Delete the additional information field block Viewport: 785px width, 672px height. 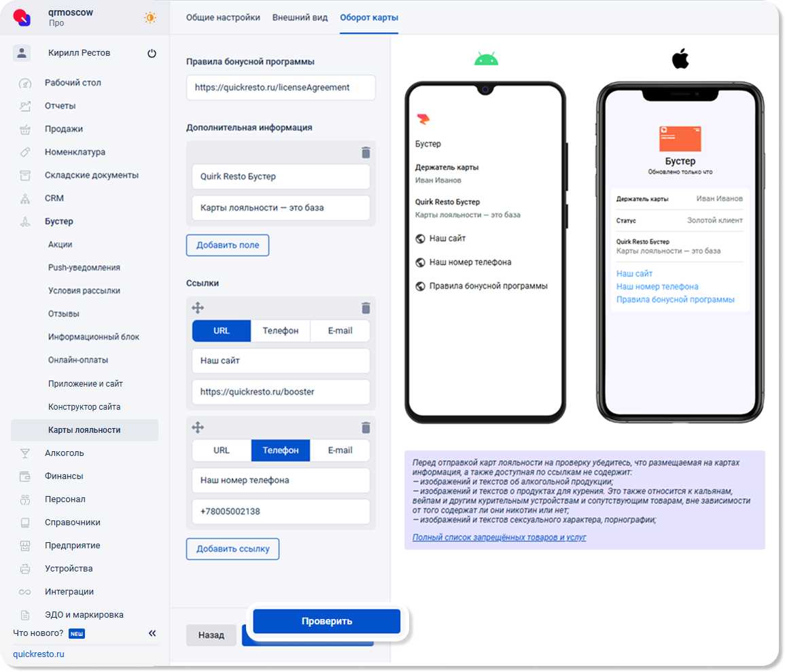pyautogui.click(x=366, y=152)
